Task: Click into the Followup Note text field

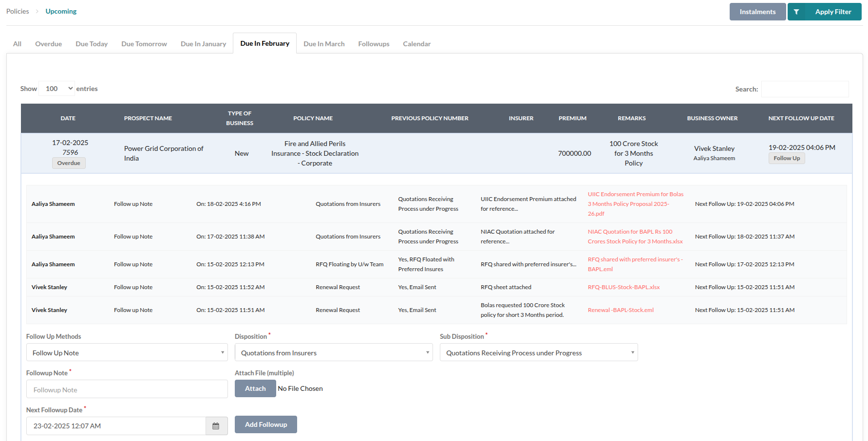Action: 127,389
